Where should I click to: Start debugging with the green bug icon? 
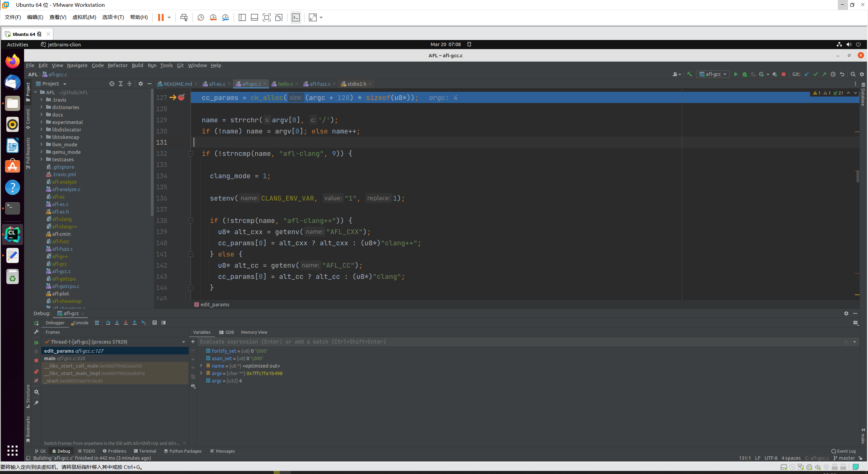coord(745,74)
